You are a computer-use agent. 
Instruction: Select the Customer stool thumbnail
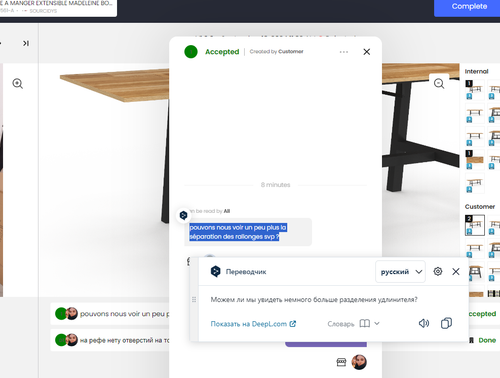[475, 272]
